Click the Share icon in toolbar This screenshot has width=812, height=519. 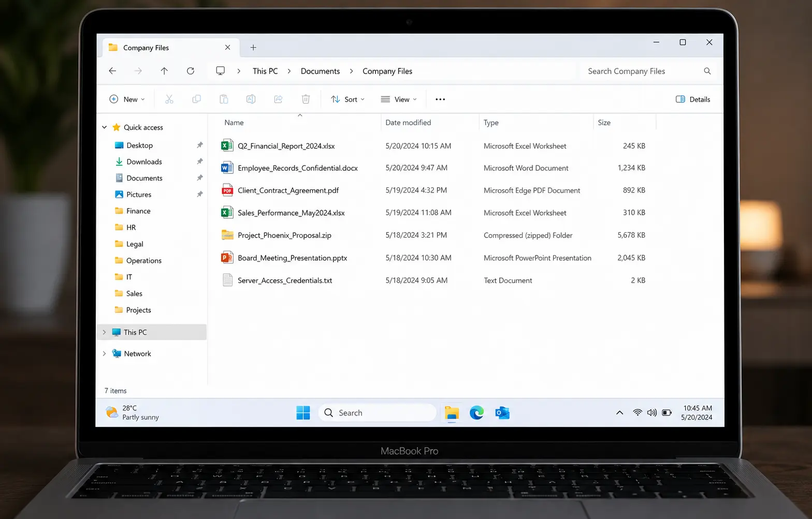278,99
